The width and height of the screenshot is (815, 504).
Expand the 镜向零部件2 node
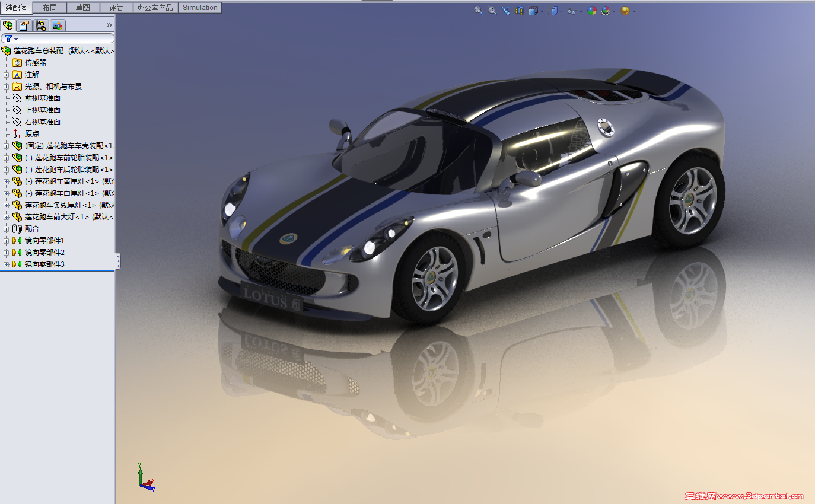coord(6,252)
